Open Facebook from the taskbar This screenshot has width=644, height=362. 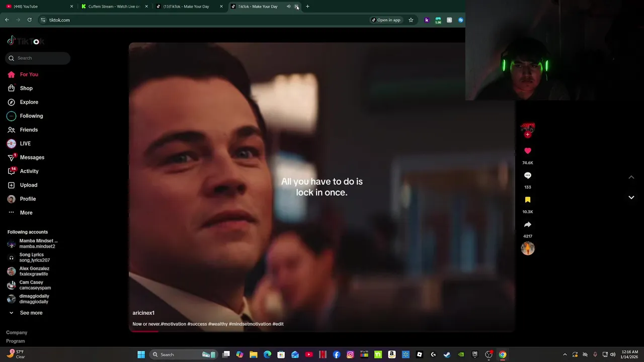[x=337, y=354]
